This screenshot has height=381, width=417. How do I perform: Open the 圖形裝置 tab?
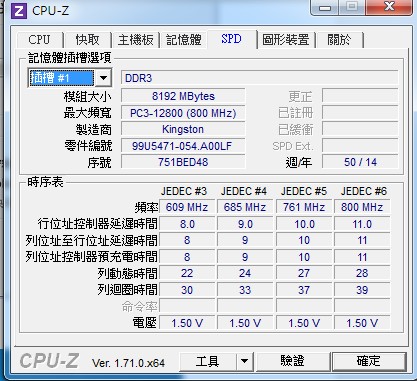tap(286, 40)
